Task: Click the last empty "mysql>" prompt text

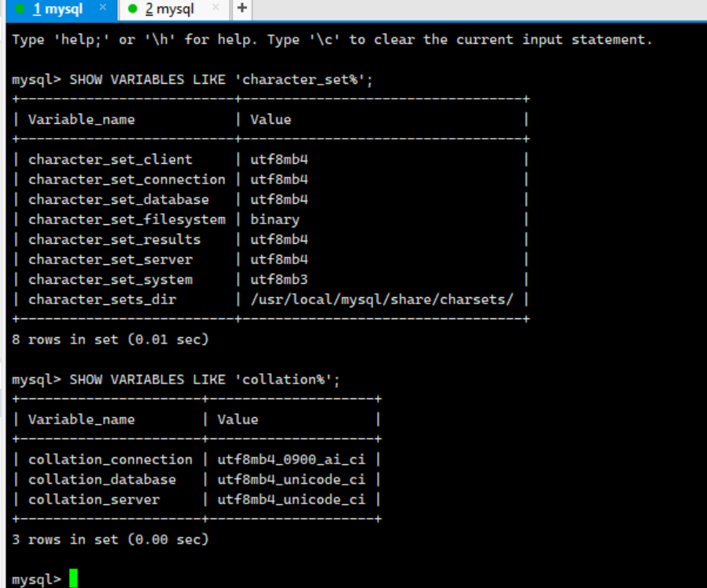Action: pyautogui.click(x=36, y=579)
